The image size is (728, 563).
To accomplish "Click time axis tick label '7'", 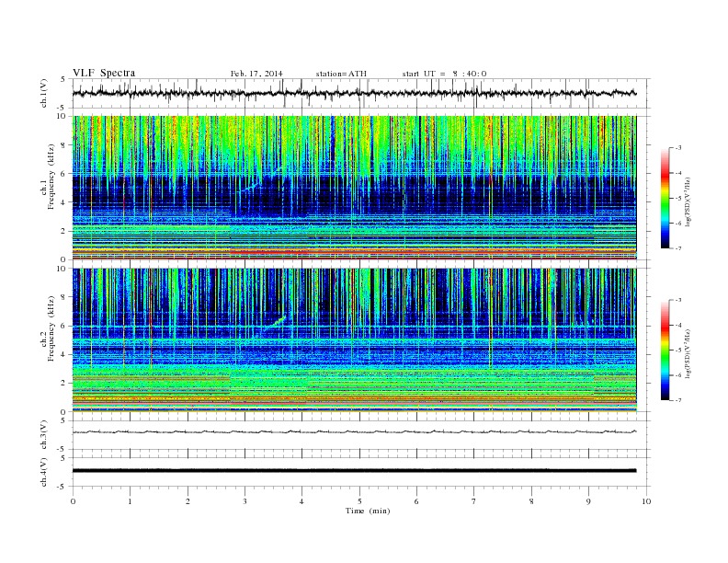I will click(x=474, y=501).
